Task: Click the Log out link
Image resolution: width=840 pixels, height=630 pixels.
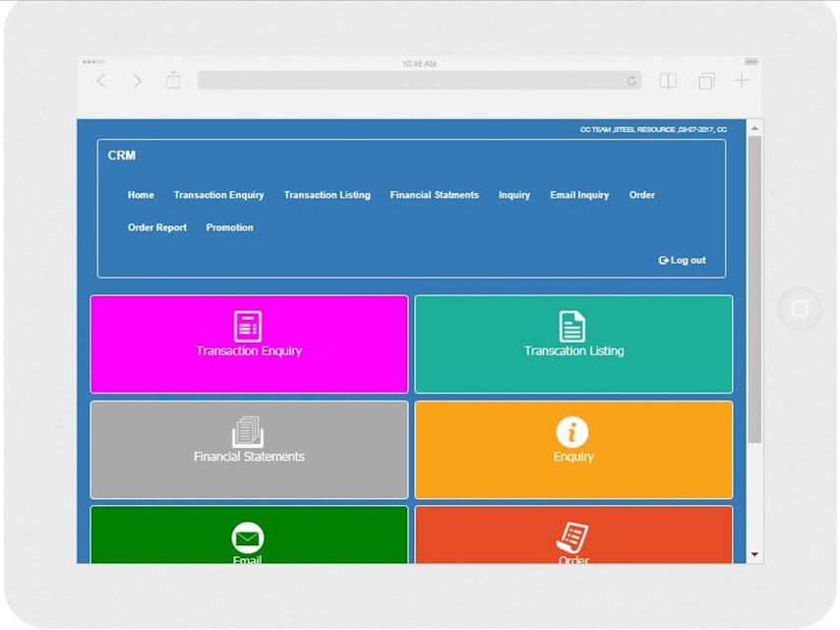Action: click(x=682, y=260)
